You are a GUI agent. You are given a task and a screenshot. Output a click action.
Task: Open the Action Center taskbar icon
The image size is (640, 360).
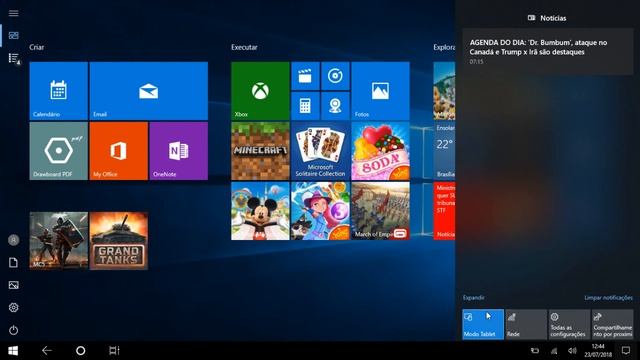pyautogui.click(x=626, y=351)
